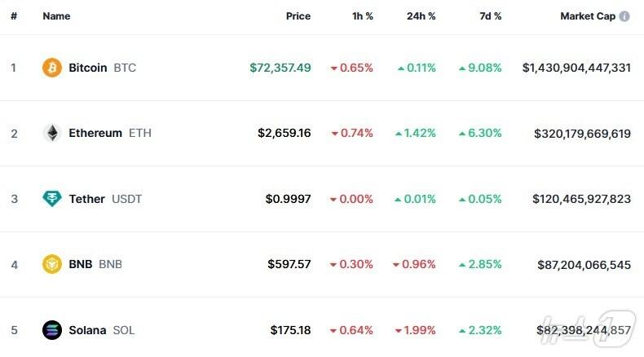The image size is (644, 357).
Task: Open the BNB name link
Action: [95, 264]
